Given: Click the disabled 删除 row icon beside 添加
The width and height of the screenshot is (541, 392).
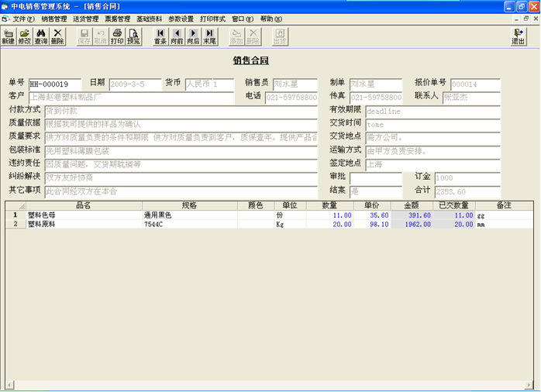Looking at the screenshot, I should 253,36.
